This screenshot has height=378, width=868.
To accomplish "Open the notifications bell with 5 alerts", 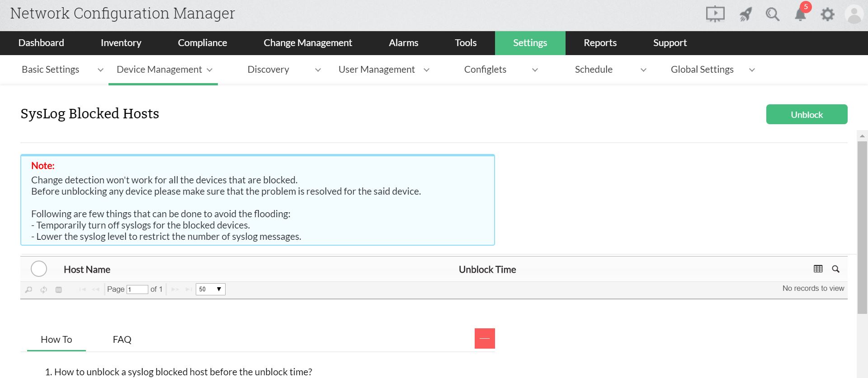I will pos(800,14).
